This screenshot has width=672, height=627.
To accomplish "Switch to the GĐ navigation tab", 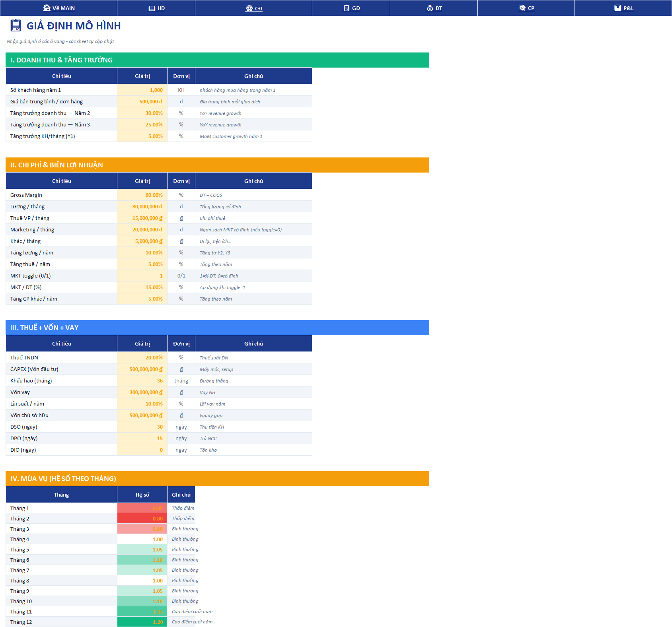I will tap(356, 8).
